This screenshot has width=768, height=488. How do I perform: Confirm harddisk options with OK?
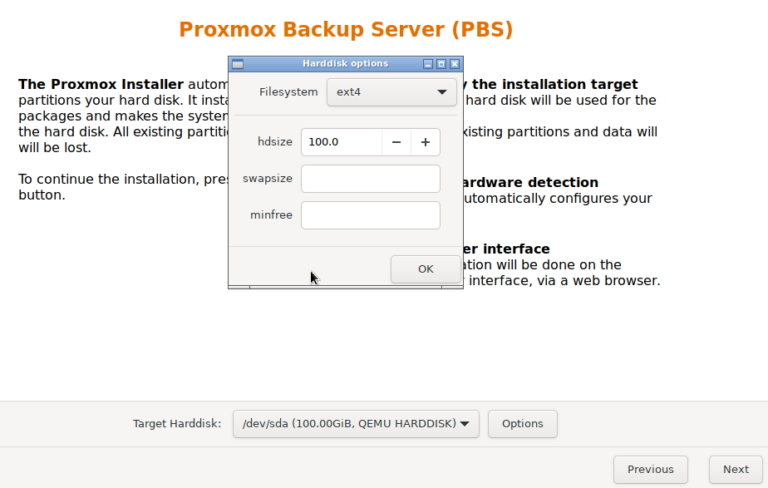point(425,269)
